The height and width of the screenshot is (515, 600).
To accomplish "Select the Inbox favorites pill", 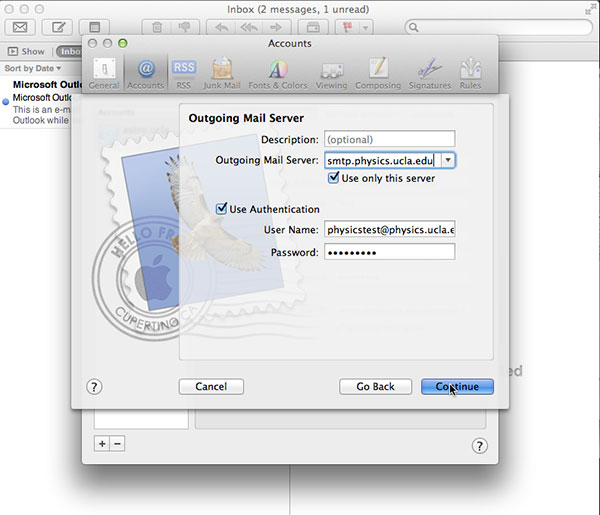I will click(x=70, y=51).
